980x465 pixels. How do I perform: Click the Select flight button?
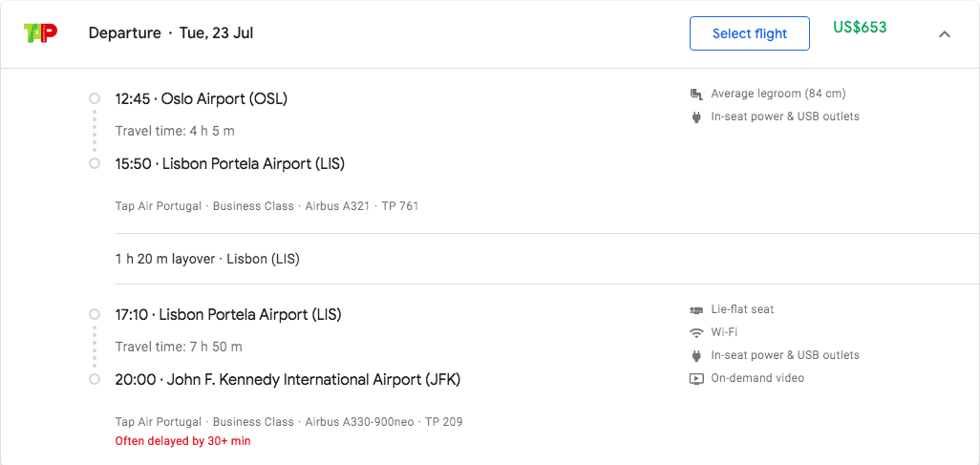click(750, 33)
